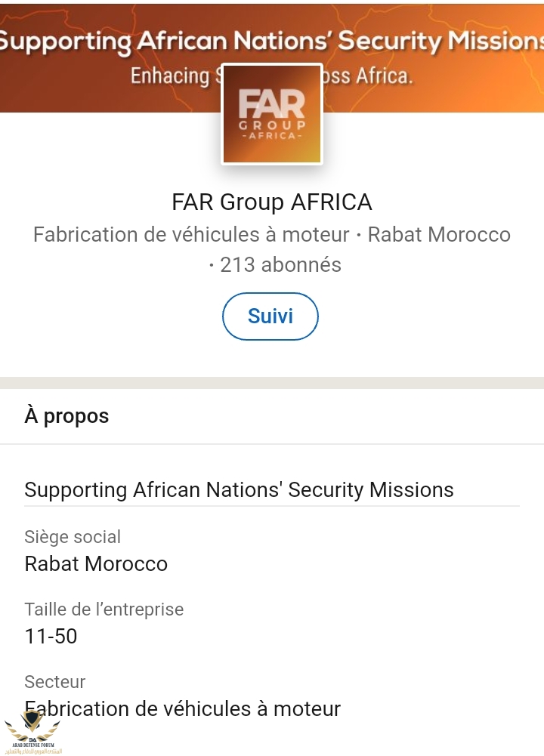Image resolution: width=544 pixels, height=756 pixels.
Task: Click the 'Siège social' label
Action: tap(73, 537)
